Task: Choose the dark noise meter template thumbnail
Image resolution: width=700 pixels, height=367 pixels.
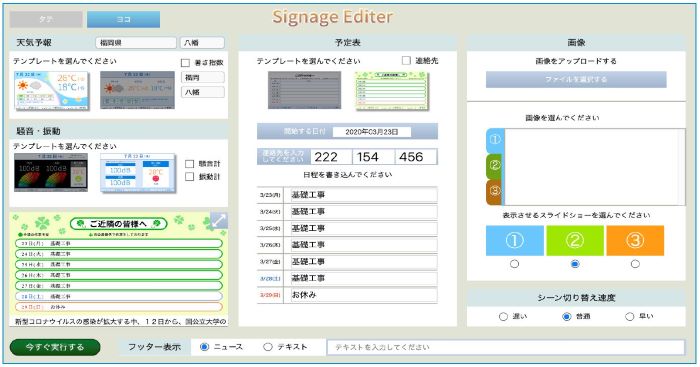Action: pyautogui.click(x=51, y=172)
